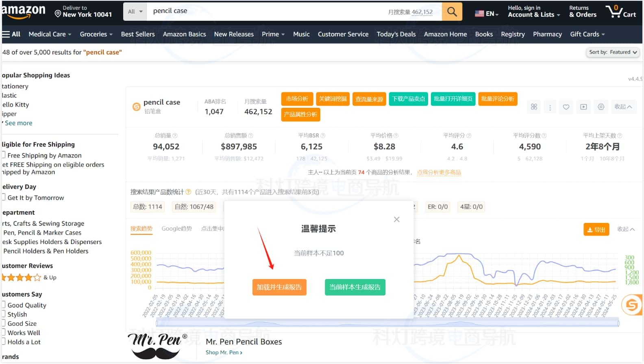
Task: Check the Holds a Lot filter
Action: (x=3, y=342)
